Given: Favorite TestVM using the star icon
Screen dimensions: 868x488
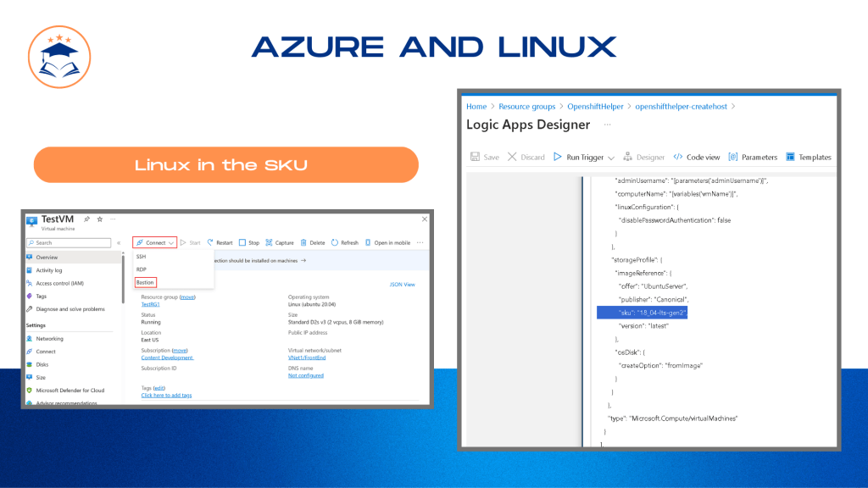Looking at the screenshot, I should pos(100,219).
